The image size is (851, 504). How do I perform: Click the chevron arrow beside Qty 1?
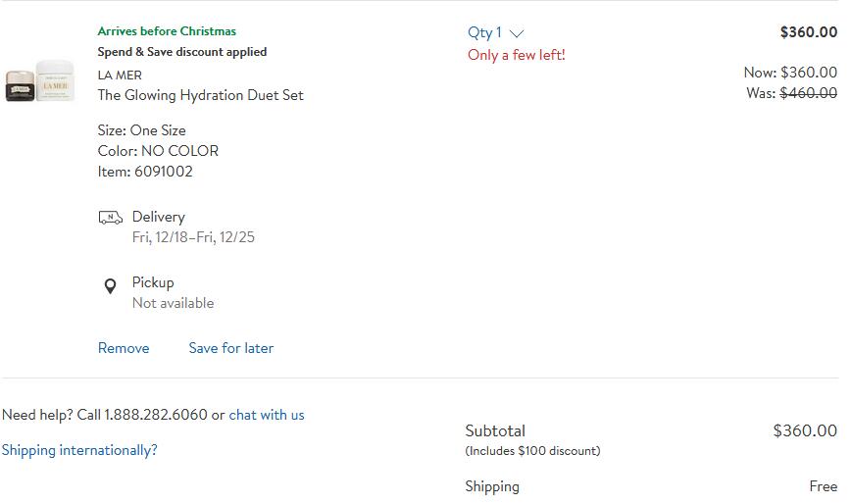tap(517, 33)
